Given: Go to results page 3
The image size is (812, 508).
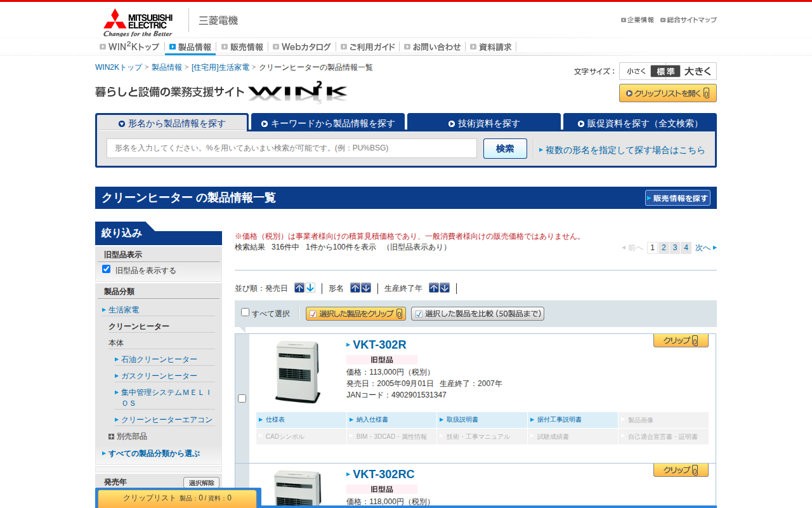Looking at the screenshot, I should tap(675, 248).
